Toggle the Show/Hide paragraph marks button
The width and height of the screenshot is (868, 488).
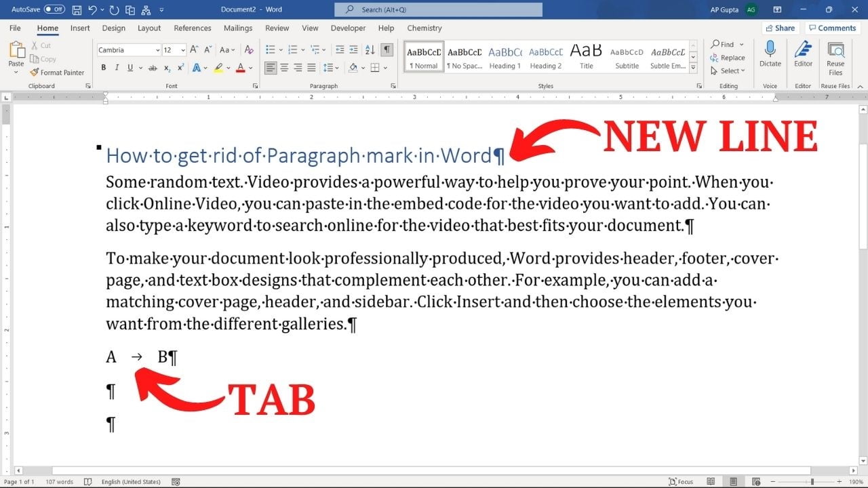pos(387,49)
